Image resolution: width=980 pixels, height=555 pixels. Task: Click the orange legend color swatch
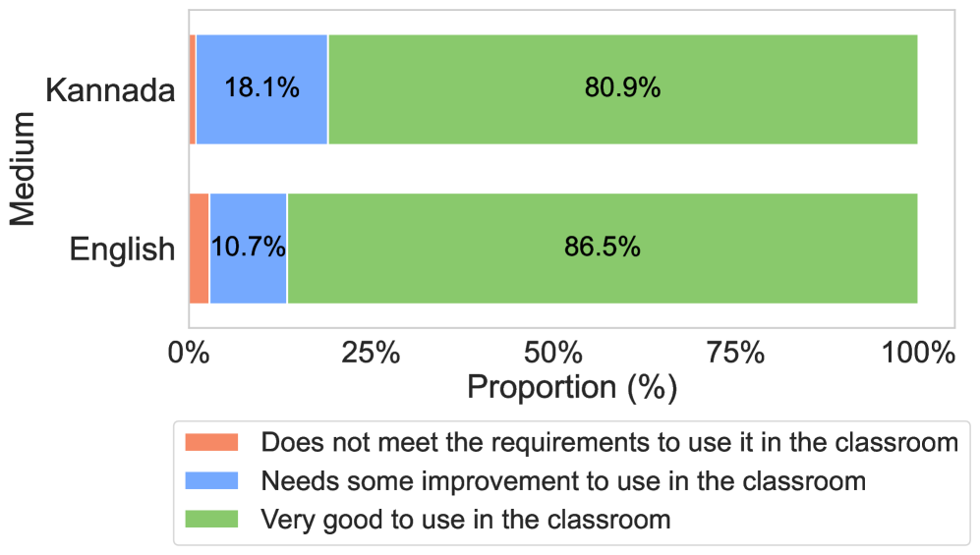tap(212, 443)
